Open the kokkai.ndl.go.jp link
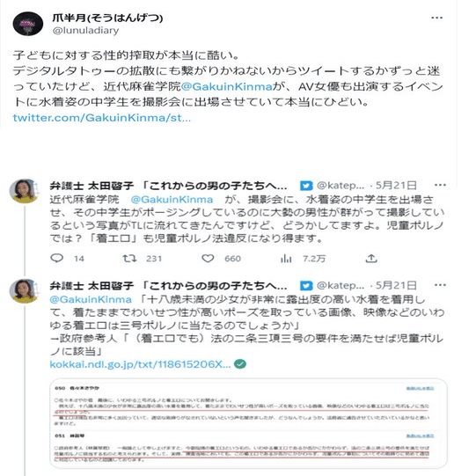The width and height of the screenshot is (476, 476). click(x=140, y=364)
